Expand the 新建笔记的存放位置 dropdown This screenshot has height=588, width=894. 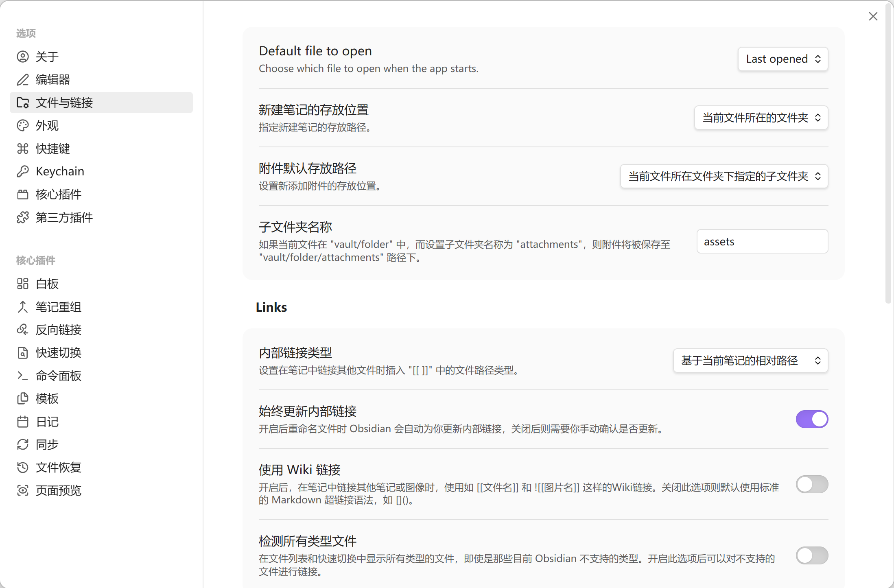(x=761, y=118)
